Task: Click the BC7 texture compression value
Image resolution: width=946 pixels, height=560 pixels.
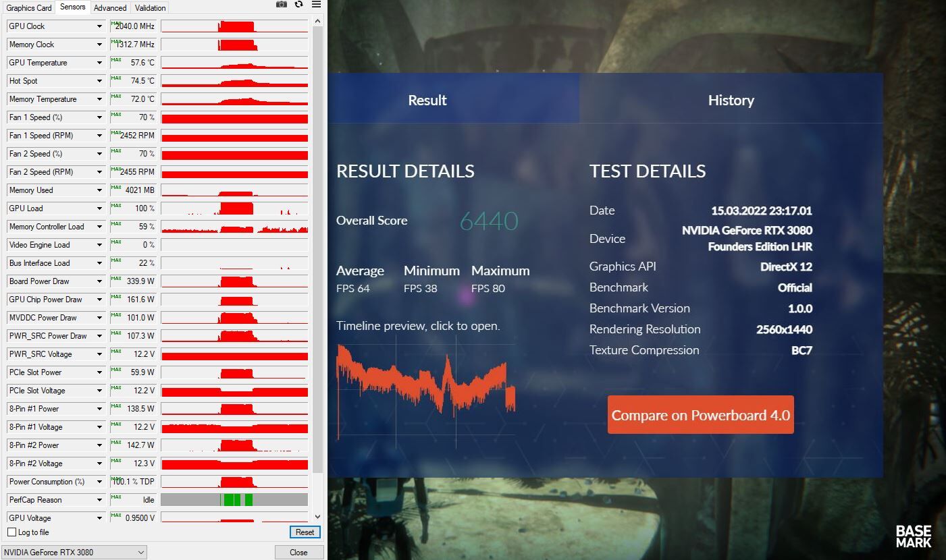Action: (x=802, y=350)
